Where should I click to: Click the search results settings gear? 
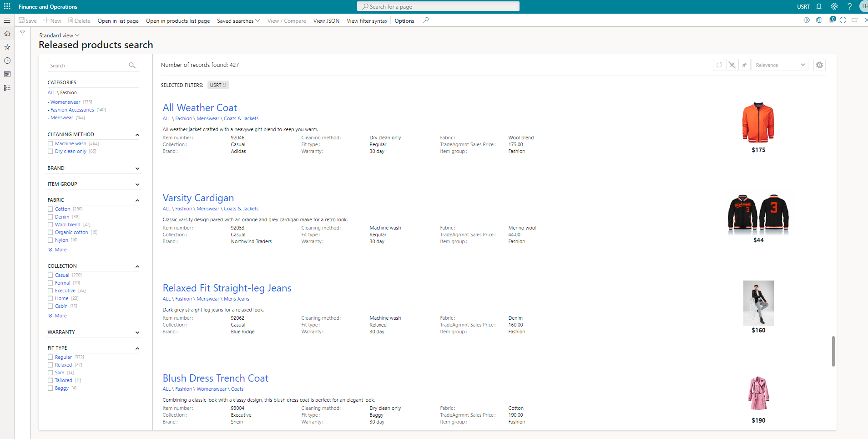(x=819, y=65)
